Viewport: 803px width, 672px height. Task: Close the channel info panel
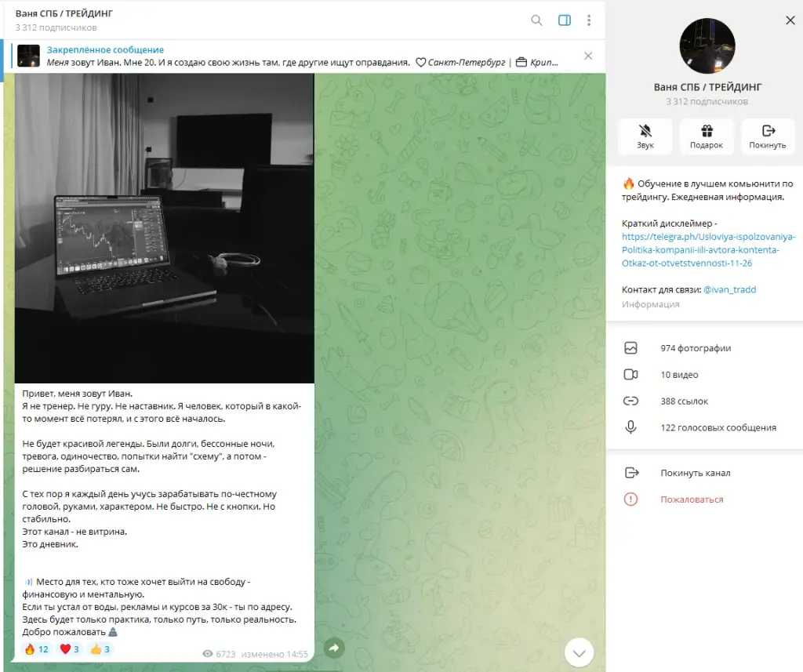pyautogui.click(x=790, y=20)
